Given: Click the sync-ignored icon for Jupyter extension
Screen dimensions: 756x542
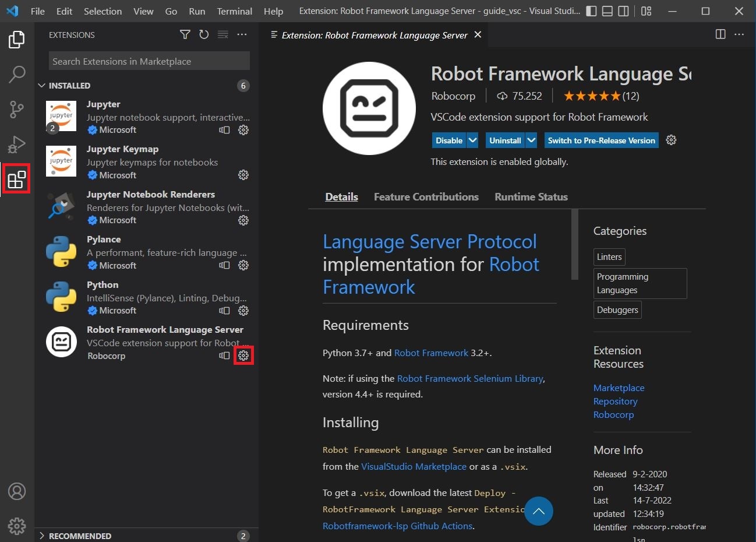Looking at the screenshot, I should coord(224,130).
